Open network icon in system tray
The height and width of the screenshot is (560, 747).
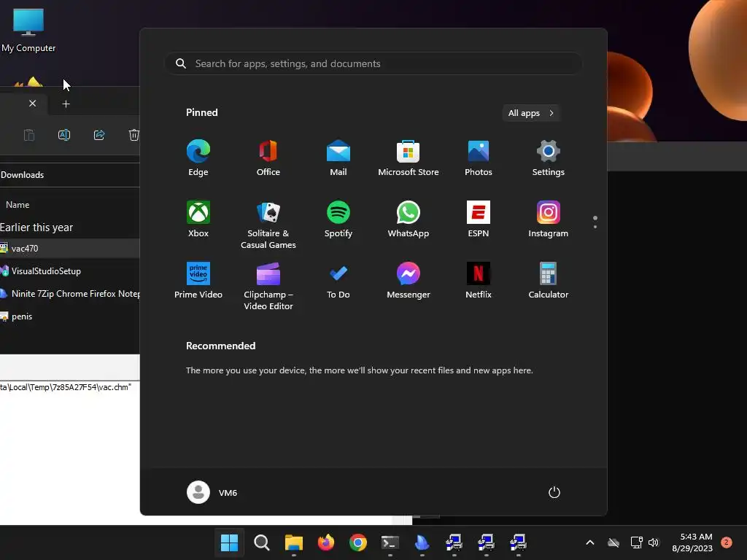(x=636, y=542)
